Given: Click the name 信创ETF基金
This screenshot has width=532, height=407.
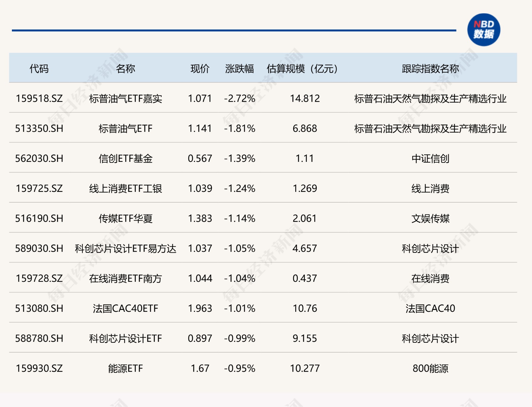Looking at the screenshot, I should (x=125, y=159).
